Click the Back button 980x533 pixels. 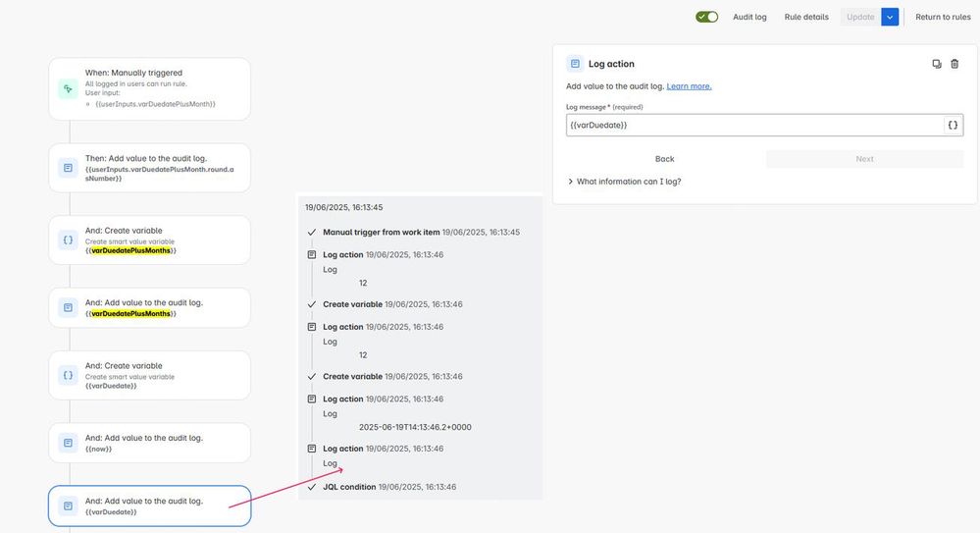click(x=664, y=159)
